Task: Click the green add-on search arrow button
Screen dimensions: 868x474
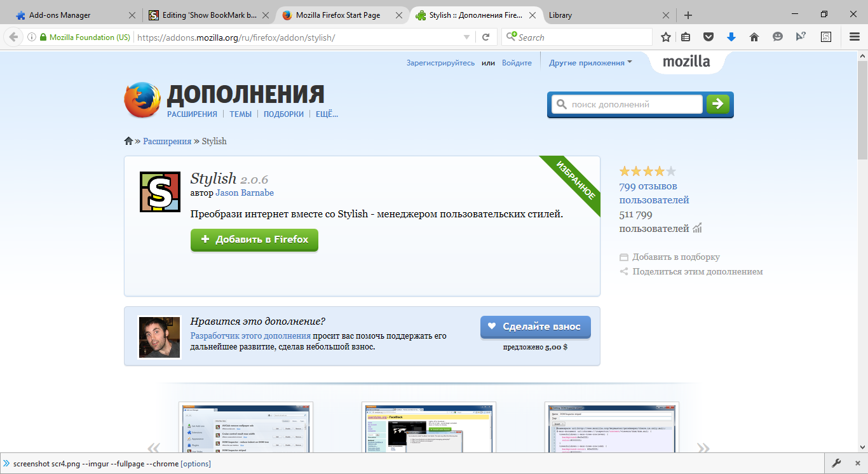Action: click(x=717, y=104)
